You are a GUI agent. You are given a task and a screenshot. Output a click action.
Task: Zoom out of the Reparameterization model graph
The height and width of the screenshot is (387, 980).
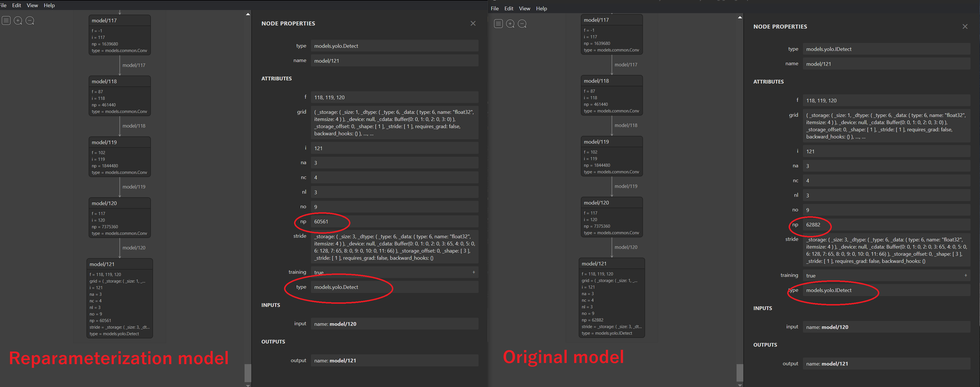(x=30, y=21)
